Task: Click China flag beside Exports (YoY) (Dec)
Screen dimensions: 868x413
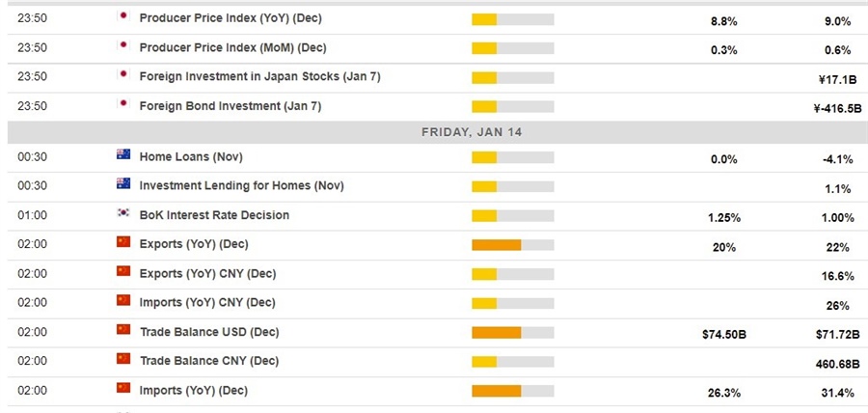Action: (x=122, y=243)
